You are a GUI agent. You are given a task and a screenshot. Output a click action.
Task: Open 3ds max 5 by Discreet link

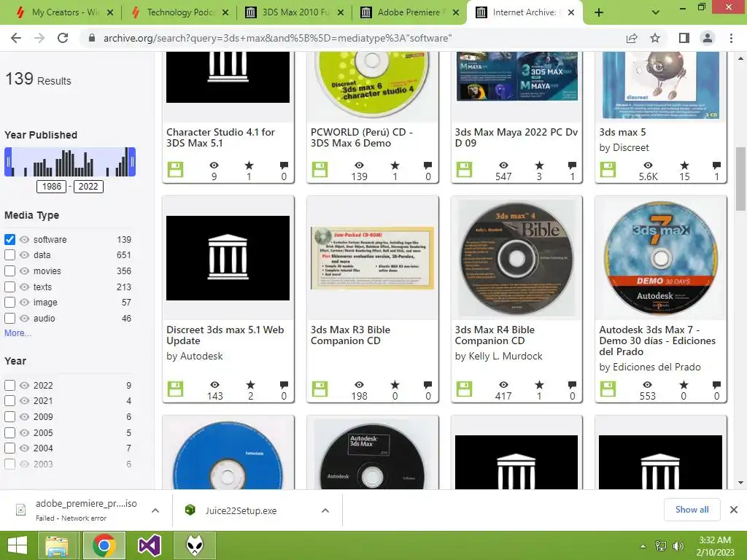pos(623,133)
